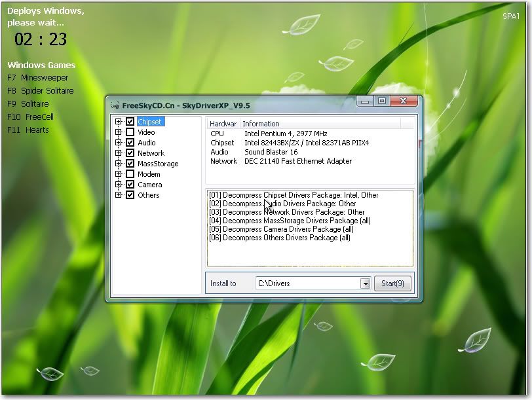Viewport: 532px width, 400px height.
Task: Click log line [05] Decompress Camera Drivers
Action: tap(281, 229)
